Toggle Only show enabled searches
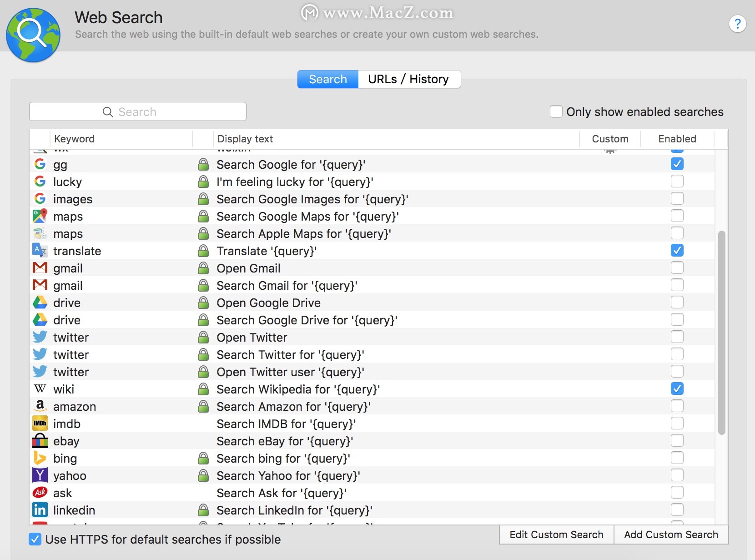The height and width of the screenshot is (560, 755). point(556,111)
